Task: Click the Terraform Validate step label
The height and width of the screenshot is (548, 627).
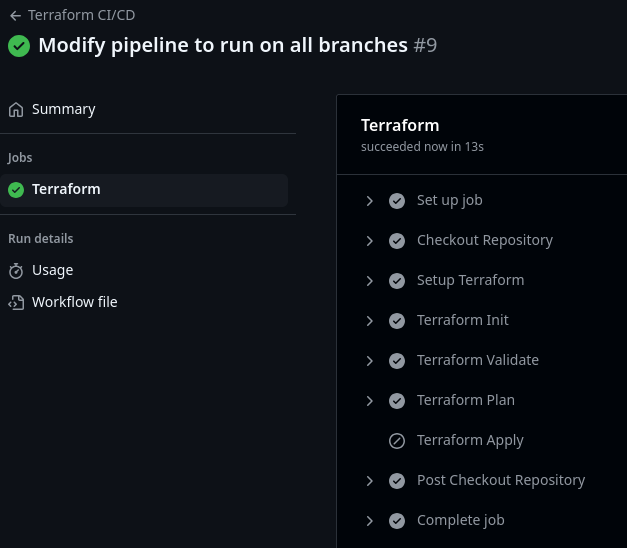Action: click(x=478, y=360)
